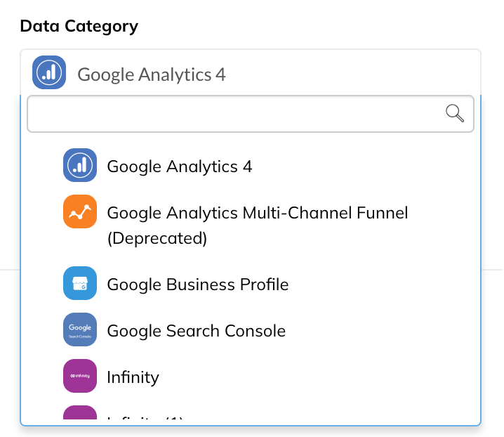The width and height of the screenshot is (504, 437).
Task: Select Google Analytics 4 option text in list
Action: pyautogui.click(x=180, y=167)
